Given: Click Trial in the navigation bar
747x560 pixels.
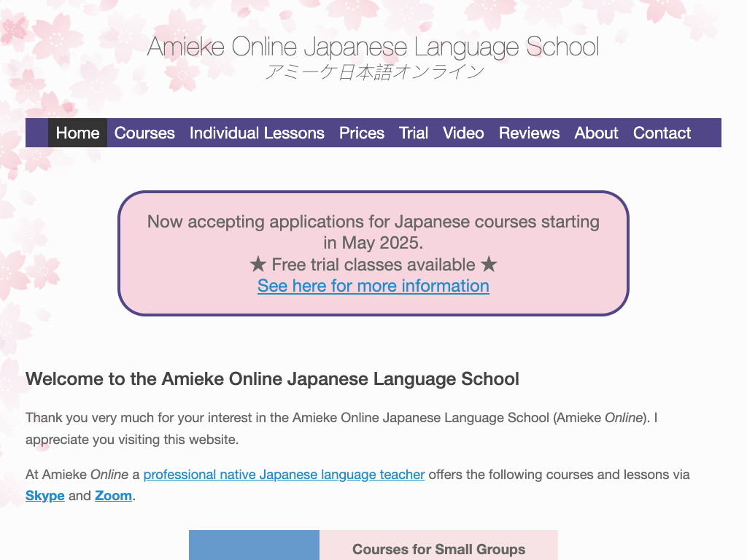Looking at the screenshot, I should click(414, 133).
